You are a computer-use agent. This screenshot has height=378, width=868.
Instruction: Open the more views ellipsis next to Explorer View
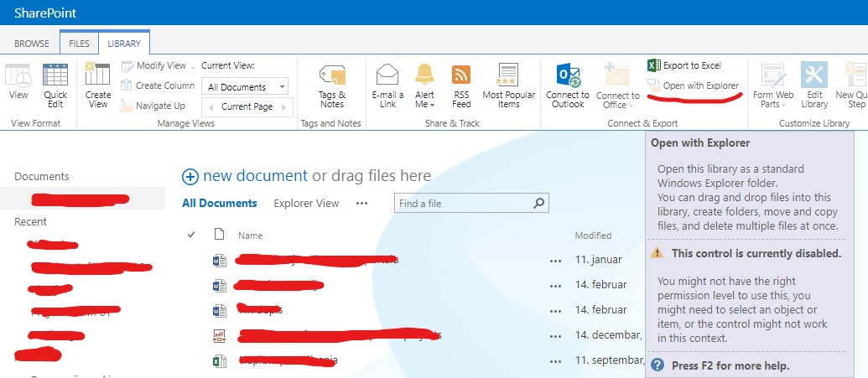tap(362, 203)
